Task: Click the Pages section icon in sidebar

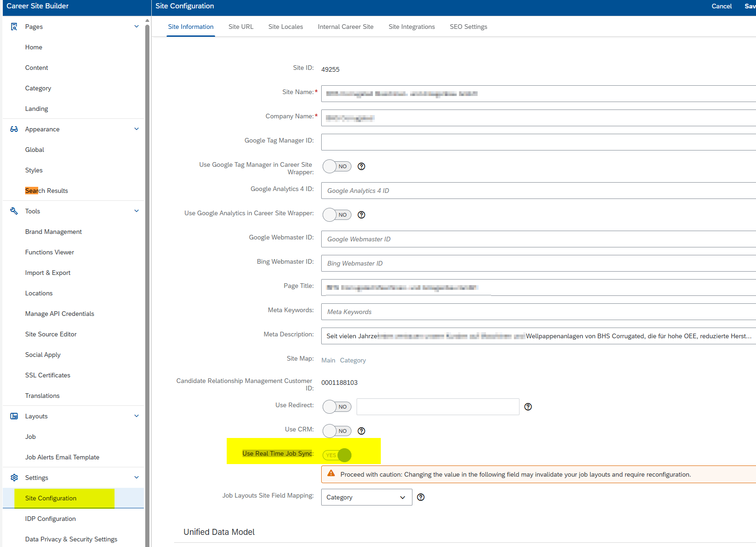Action: click(14, 27)
